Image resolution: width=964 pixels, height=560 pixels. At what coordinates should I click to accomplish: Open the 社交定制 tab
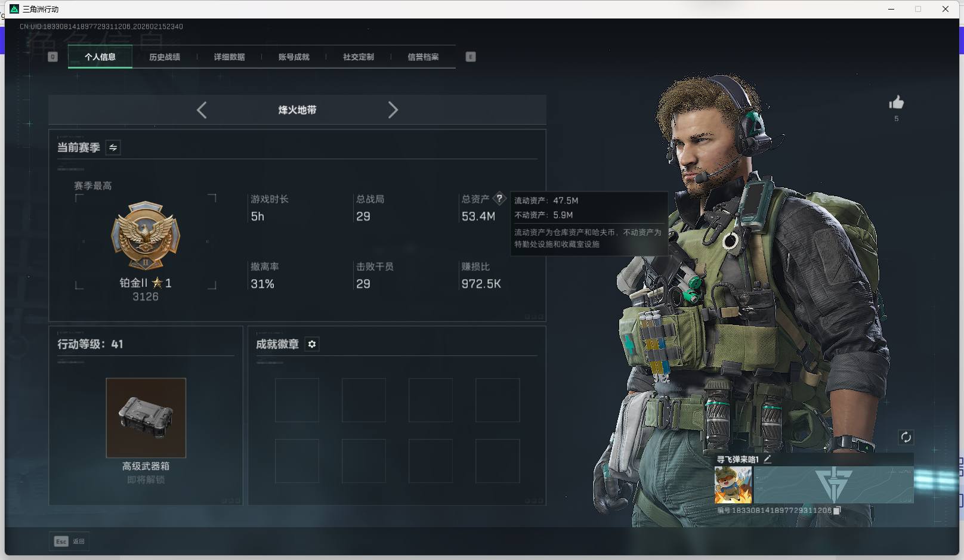358,57
